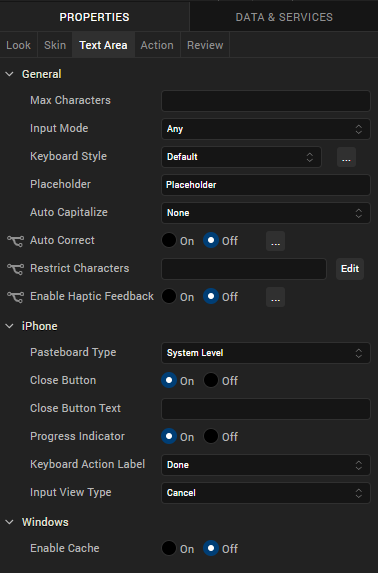Turn Auto Correct On

(x=169, y=240)
